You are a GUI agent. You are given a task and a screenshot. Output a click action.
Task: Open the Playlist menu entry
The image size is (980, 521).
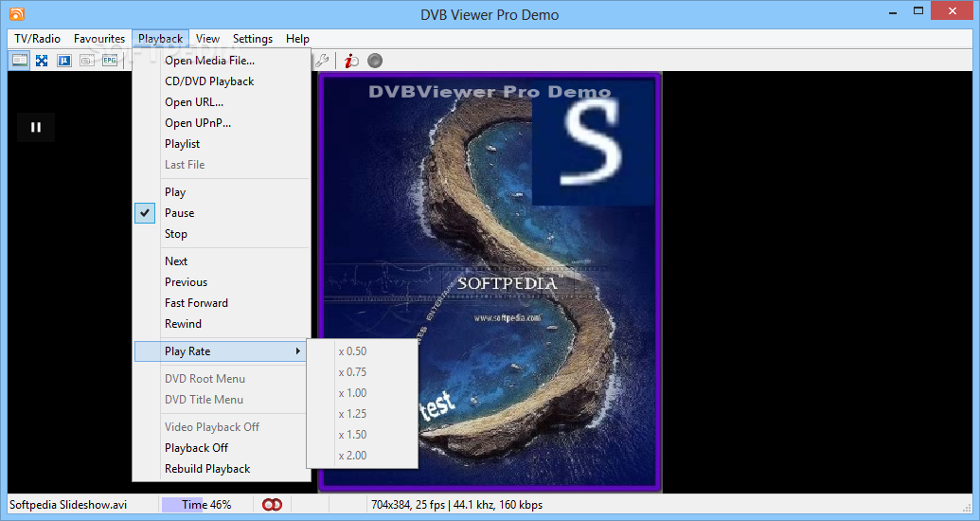222,144
